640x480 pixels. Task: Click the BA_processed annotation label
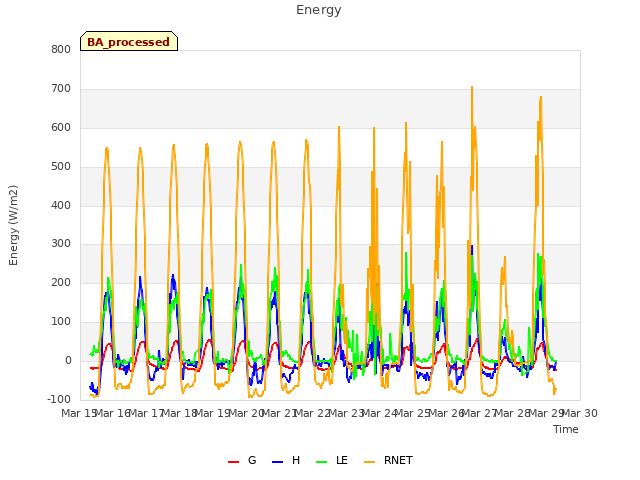tap(129, 41)
